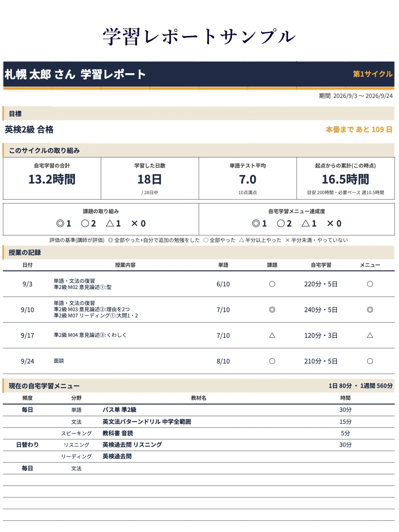Click the 8/10 word score
Viewport: 399px width, 532px height.
click(x=223, y=361)
